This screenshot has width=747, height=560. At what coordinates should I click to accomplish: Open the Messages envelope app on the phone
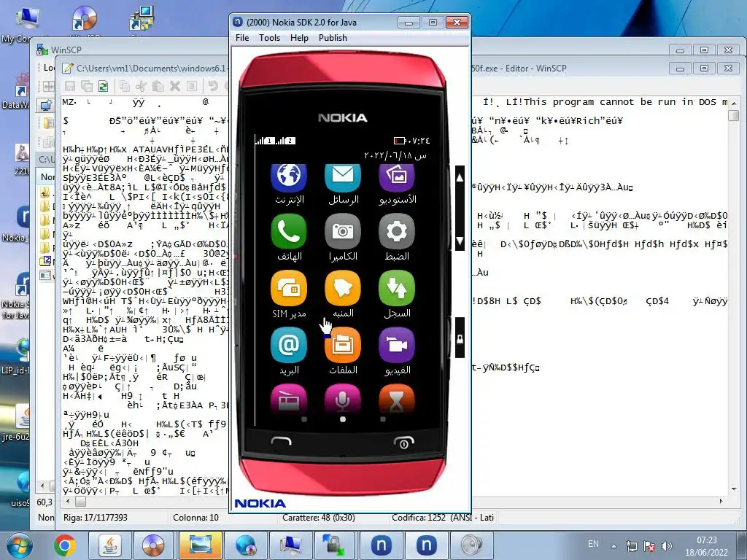pos(343,176)
